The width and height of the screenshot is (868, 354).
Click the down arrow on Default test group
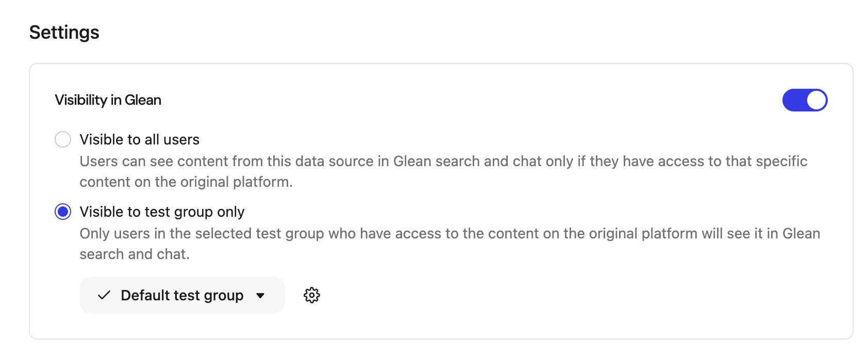(261, 295)
